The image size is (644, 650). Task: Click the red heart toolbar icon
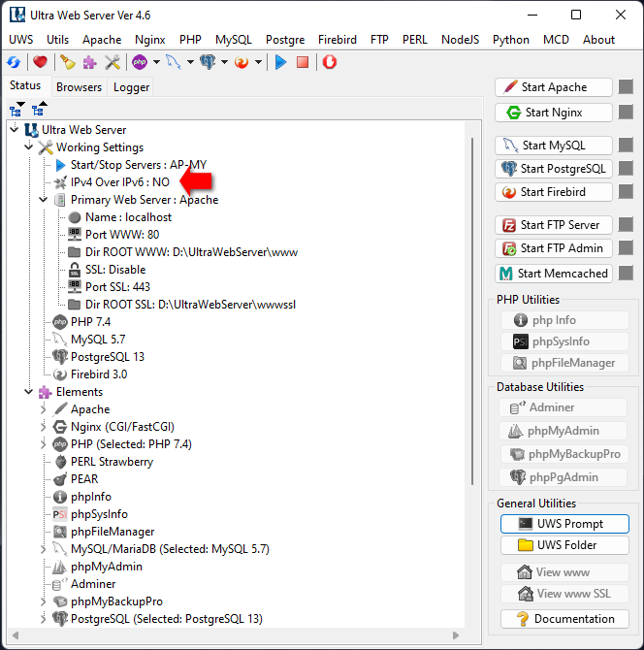[40, 63]
